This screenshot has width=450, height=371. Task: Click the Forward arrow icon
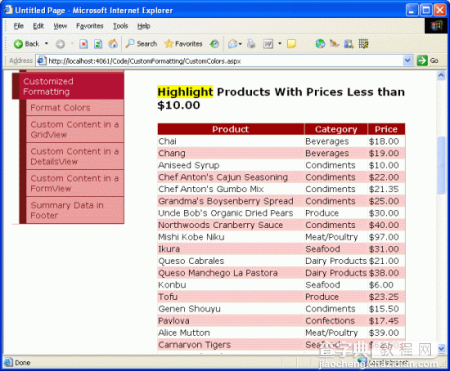(60, 44)
